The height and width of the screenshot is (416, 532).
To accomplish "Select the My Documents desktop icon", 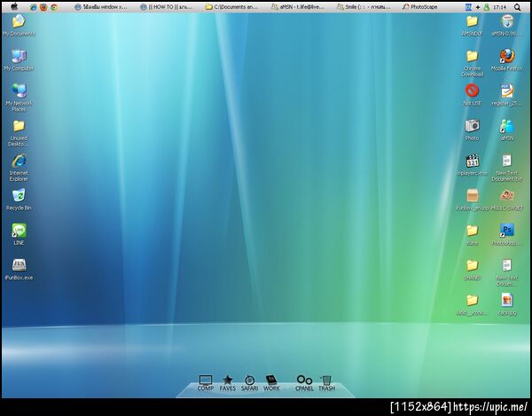I will pos(19,26).
